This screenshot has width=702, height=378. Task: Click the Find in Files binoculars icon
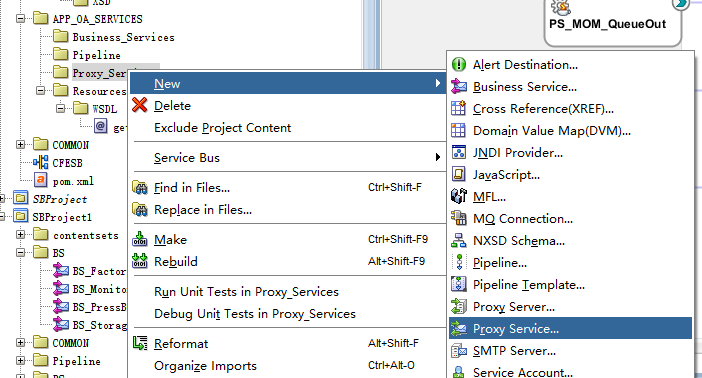click(x=140, y=187)
